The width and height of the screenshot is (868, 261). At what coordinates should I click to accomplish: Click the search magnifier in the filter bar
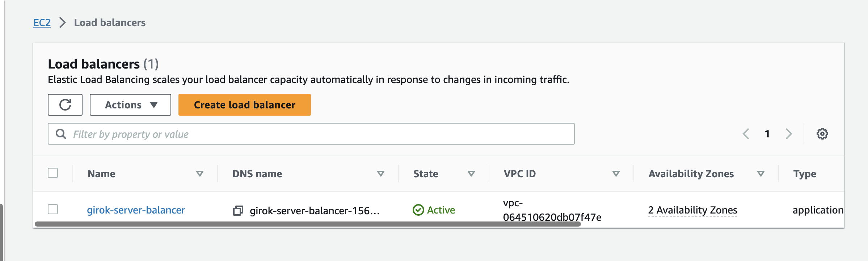pyautogui.click(x=60, y=134)
